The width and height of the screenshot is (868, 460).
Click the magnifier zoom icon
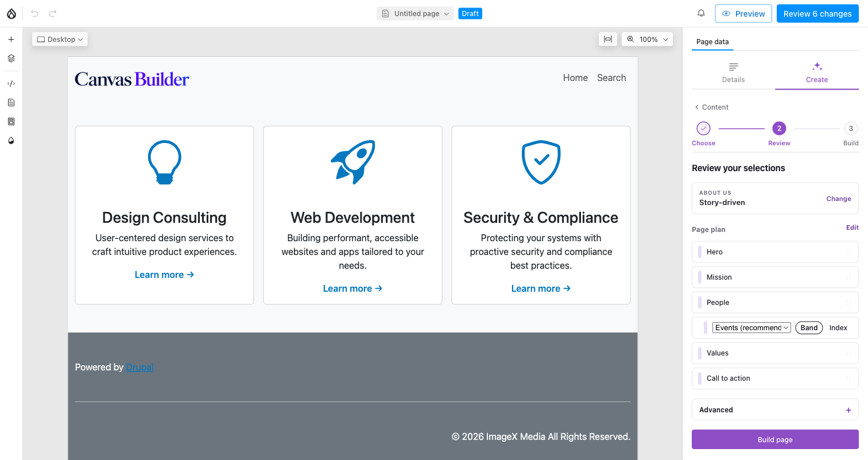click(630, 39)
